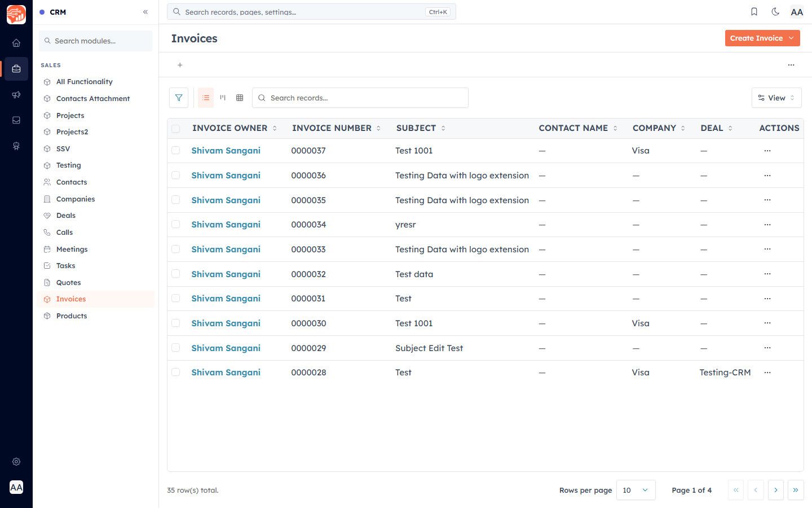
Task: Open row actions for invoice 0000030
Action: tap(767, 323)
